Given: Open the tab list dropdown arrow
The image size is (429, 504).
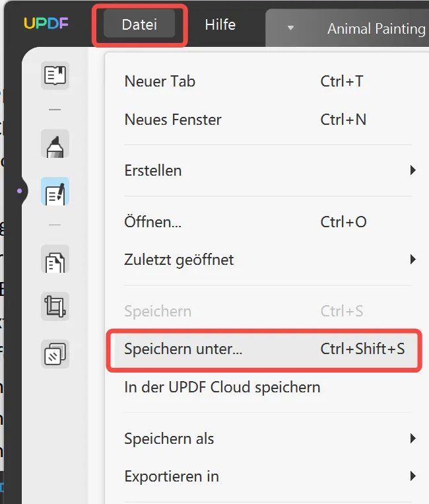Looking at the screenshot, I should coord(290,28).
